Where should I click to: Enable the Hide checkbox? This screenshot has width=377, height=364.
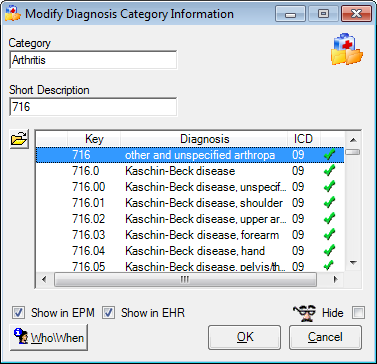click(359, 313)
